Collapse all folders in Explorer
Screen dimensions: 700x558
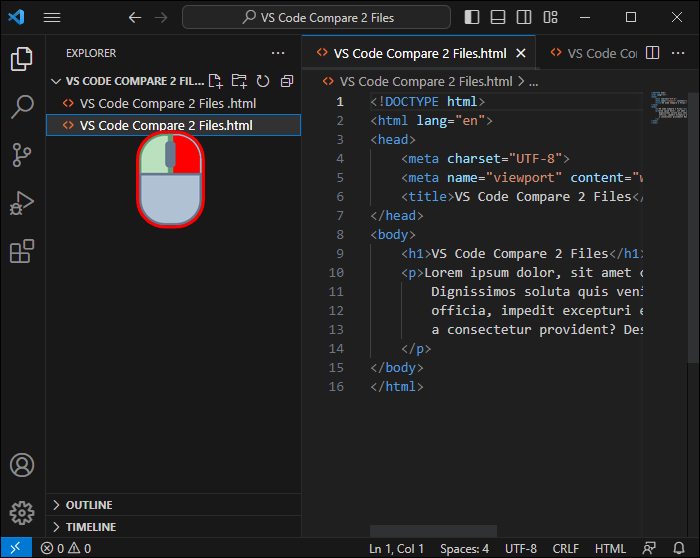[287, 81]
